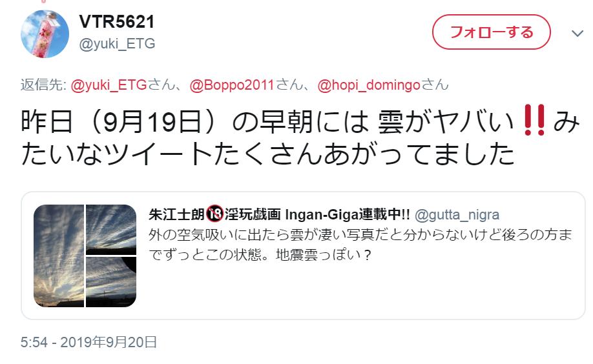Viewport: 593px width, 364px height.
Task: Click the 18-prohibited emoji in quoted name
Action: [214, 214]
